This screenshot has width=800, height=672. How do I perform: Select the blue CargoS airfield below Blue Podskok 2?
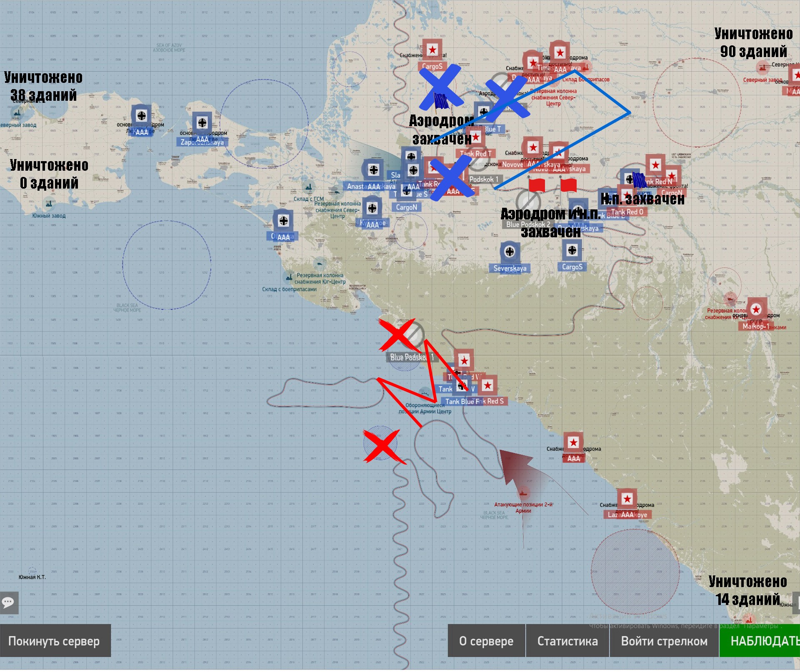[572, 251]
